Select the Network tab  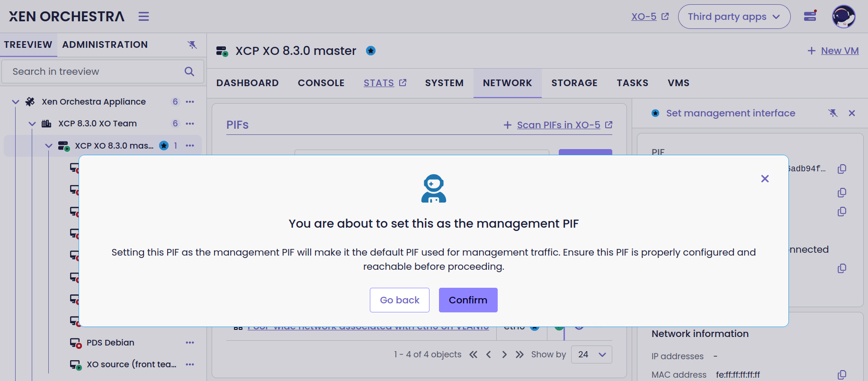[508, 83]
